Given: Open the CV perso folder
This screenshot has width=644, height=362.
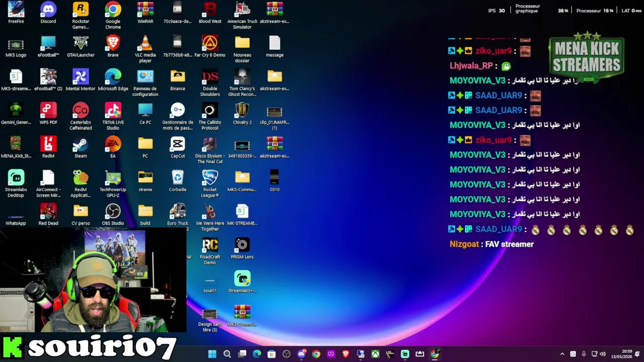Looking at the screenshot, I should [x=80, y=215].
